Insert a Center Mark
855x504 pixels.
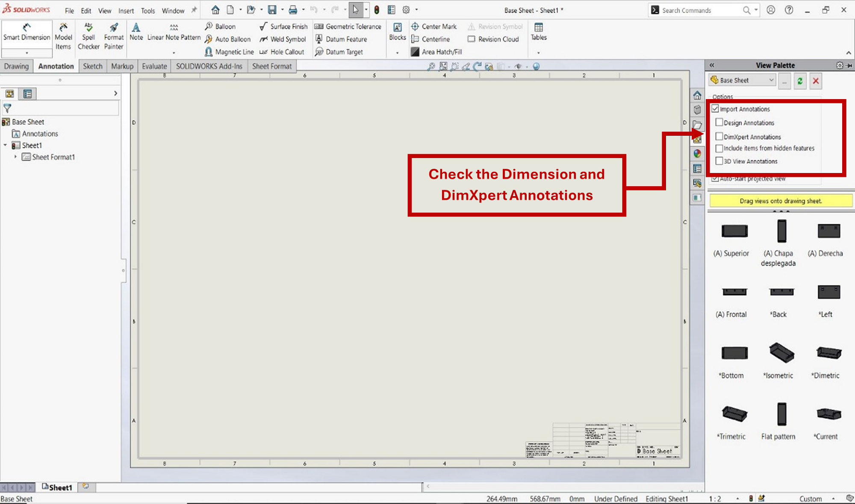tap(434, 26)
